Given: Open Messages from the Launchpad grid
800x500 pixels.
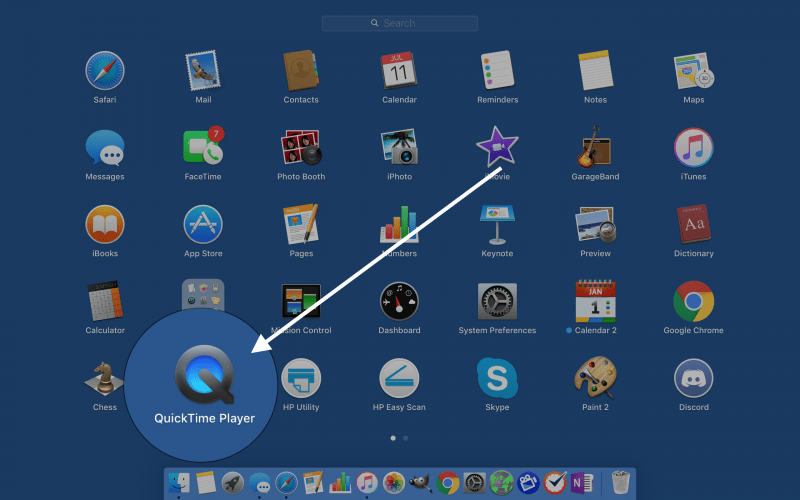Looking at the screenshot, I should coord(105,147).
